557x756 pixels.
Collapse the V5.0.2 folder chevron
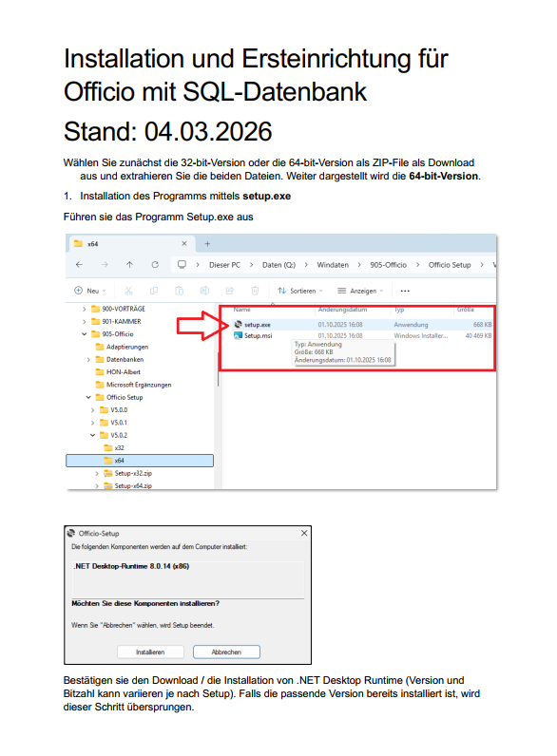click(92, 435)
